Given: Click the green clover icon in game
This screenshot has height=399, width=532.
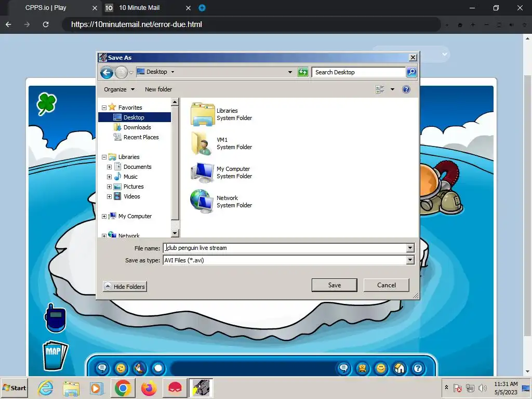Looking at the screenshot, I should pos(46,103).
